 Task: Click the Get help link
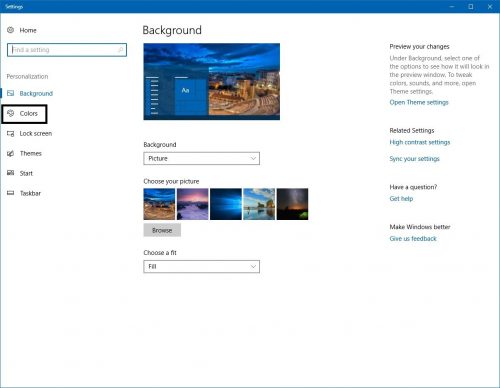pos(401,199)
